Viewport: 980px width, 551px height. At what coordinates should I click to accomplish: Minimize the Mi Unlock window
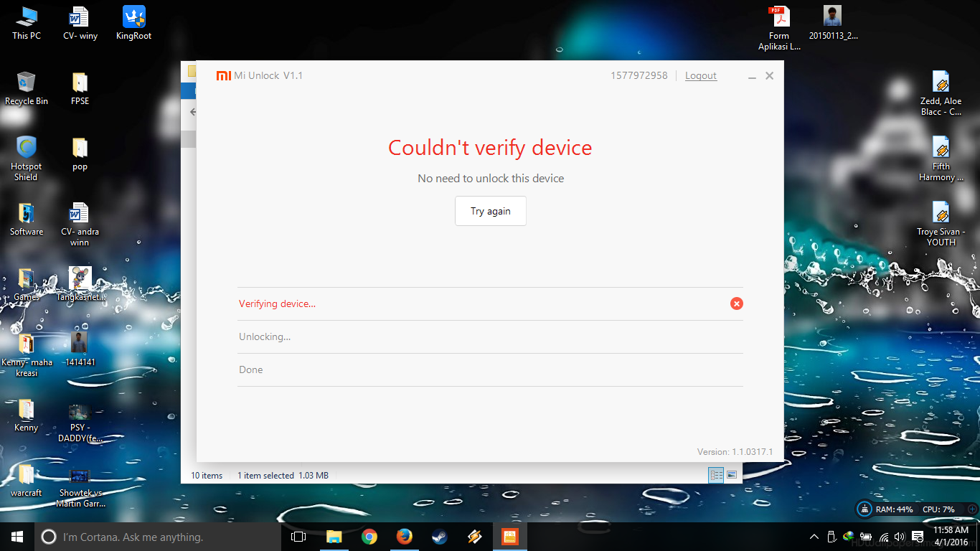pyautogui.click(x=752, y=76)
